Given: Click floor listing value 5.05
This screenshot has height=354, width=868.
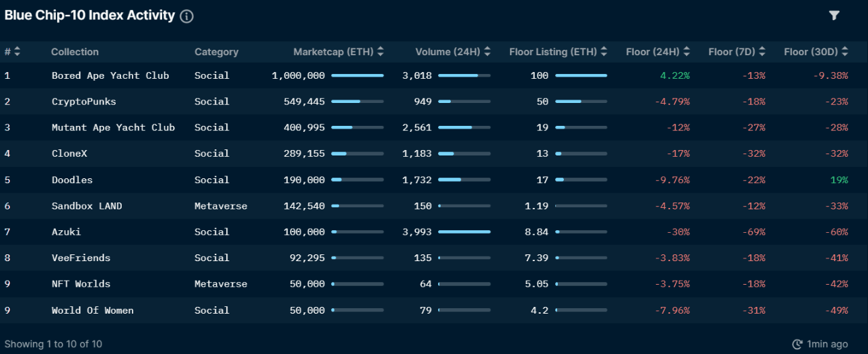Looking at the screenshot, I should [x=537, y=284].
